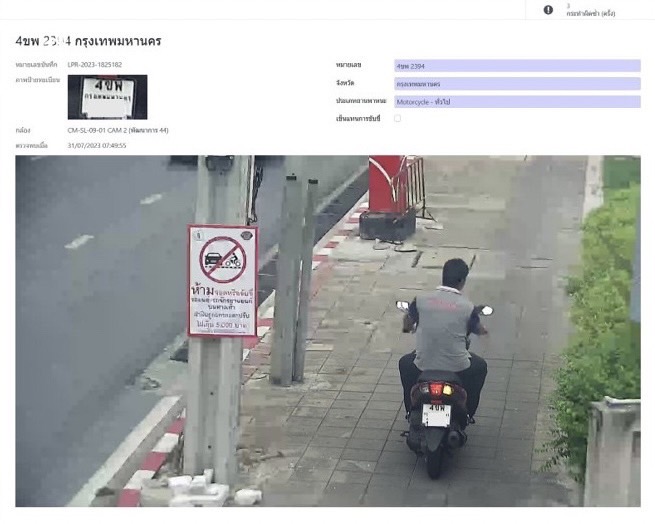Click the ประเภทยานพาหนะ field label
655x524 pixels.
[361, 101]
